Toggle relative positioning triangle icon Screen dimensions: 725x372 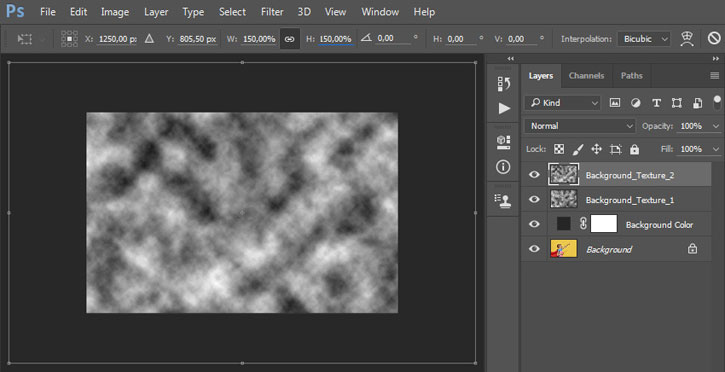[149, 39]
